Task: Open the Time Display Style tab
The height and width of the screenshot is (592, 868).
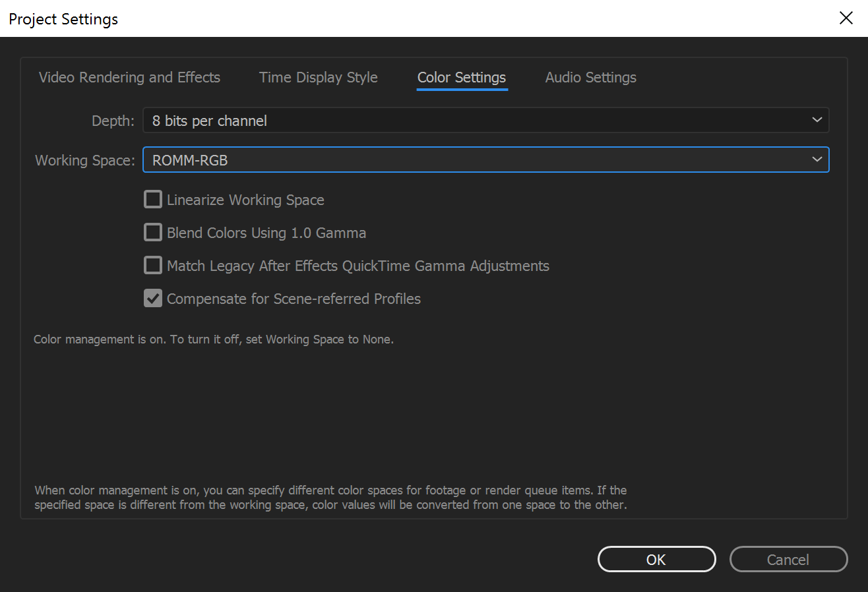Action: click(318, 77)
